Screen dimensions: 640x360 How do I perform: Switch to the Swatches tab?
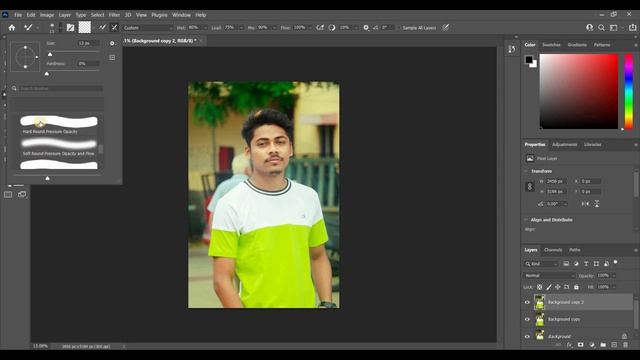[x=551, y=44]
